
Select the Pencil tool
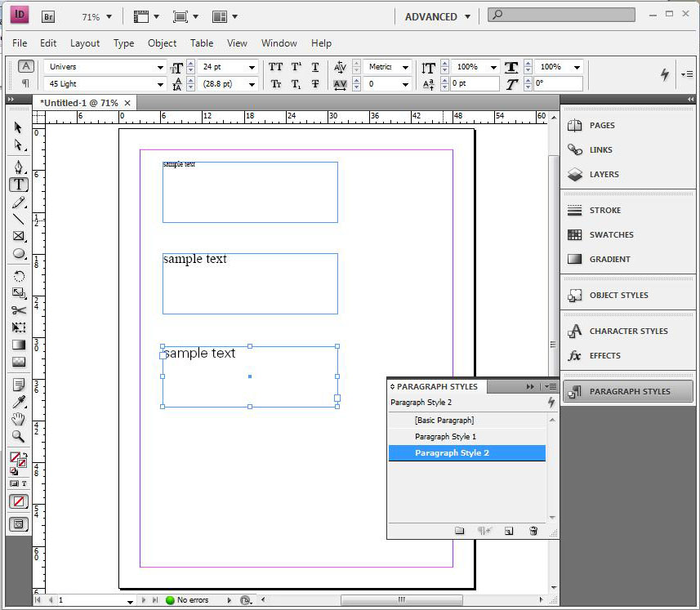(18, 203)
